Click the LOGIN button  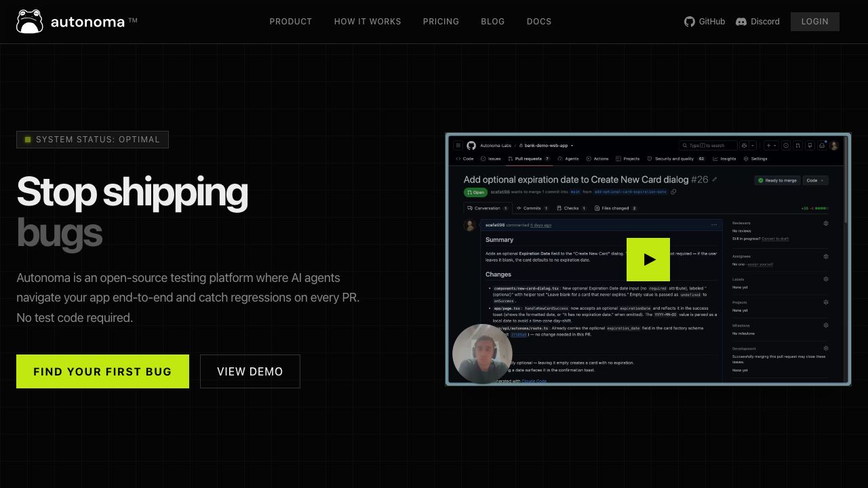815,22
